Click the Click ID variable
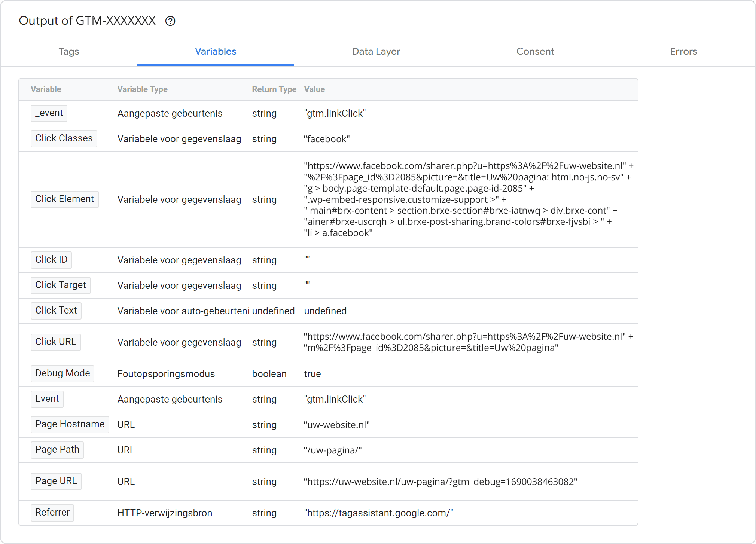756x544 pixels. [x=51, y=260]
